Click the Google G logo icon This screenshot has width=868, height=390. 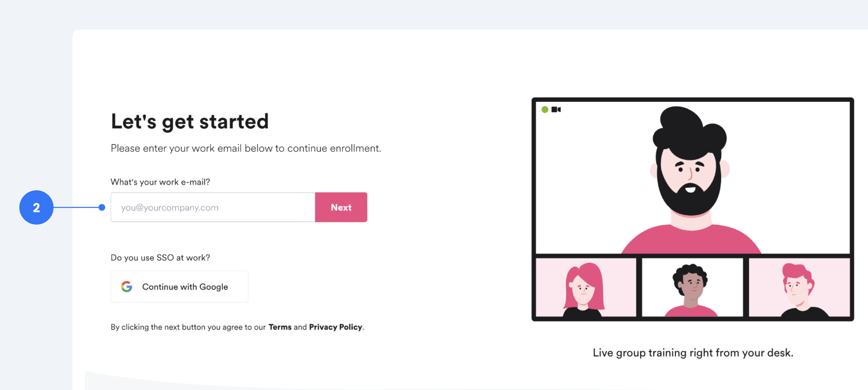point(127,287)
